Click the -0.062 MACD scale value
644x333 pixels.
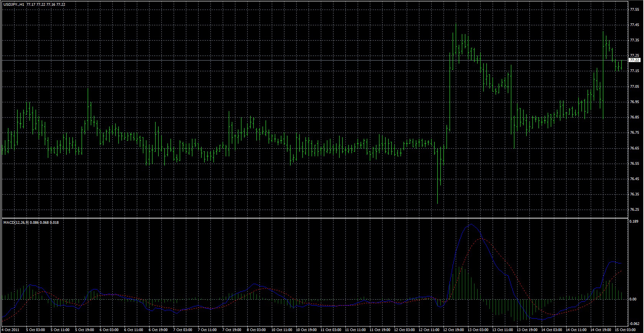tap(634, 324)
